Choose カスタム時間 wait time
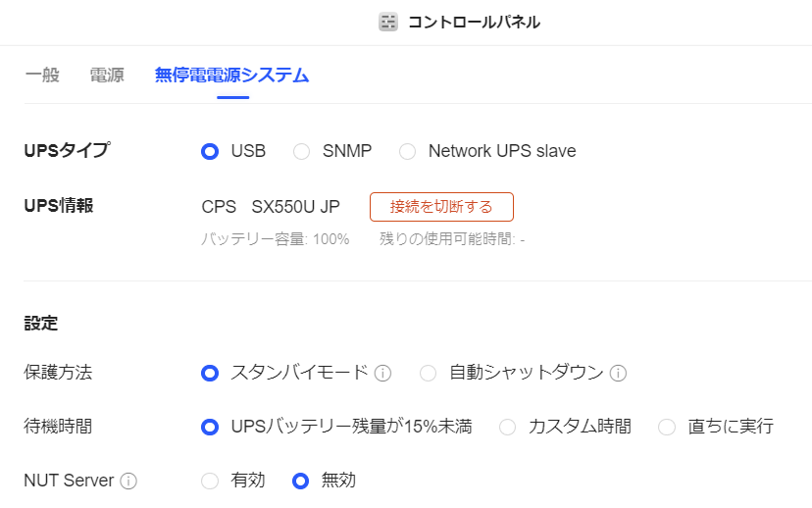This screenshot has height=508, width=812. [x=508, y=427]
